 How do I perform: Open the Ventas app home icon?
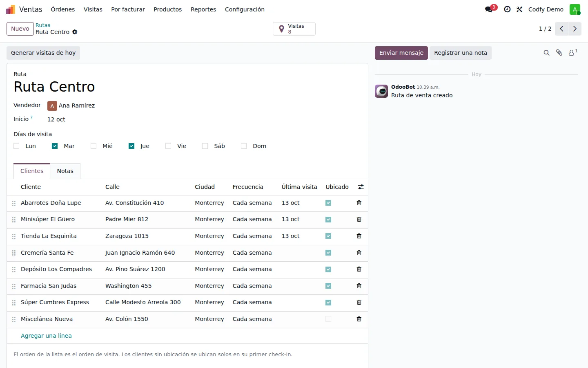pos(11,9)
